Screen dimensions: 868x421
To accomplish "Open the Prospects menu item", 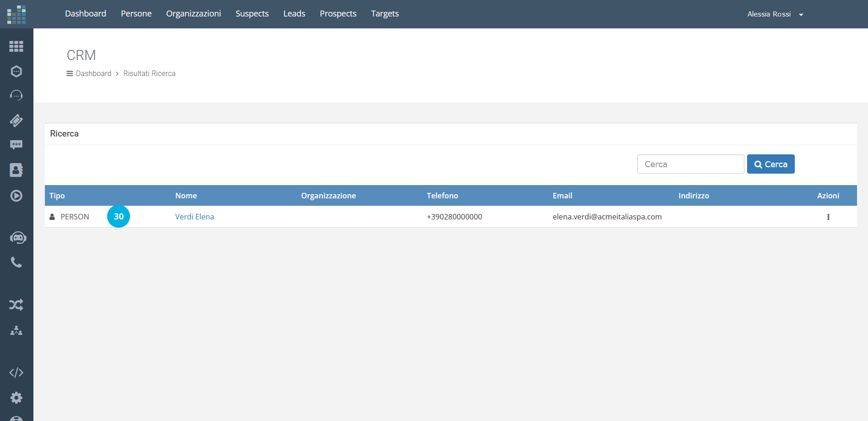I will pyautogui.click(x=338, y=14).
